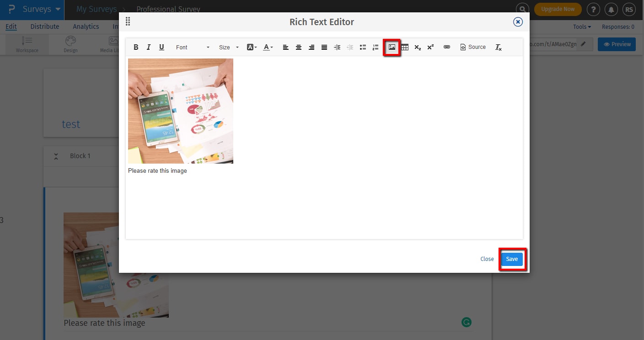Image resolution: width=644 pixels, height=340 pixels.
Task: Open the background color dropdown
Action: pos(252,47)
